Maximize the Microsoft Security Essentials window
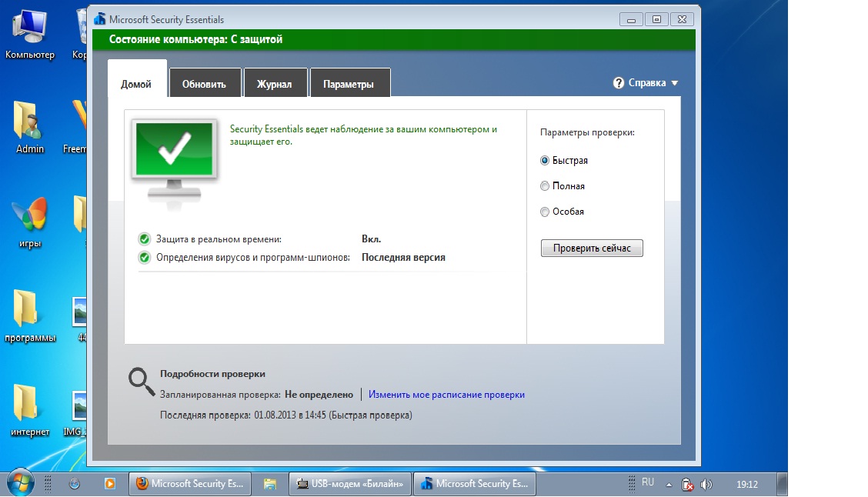Viewport: 868px width, 497px height. [x=656, y=19]
